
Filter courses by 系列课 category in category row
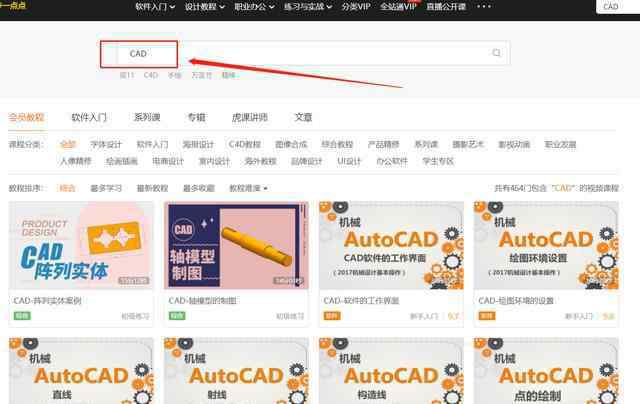coord(426,144)
